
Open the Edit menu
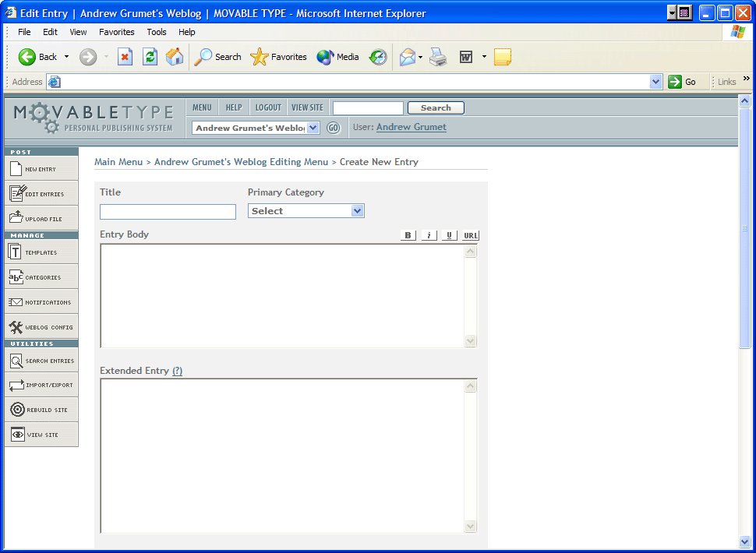pos(50,32)
